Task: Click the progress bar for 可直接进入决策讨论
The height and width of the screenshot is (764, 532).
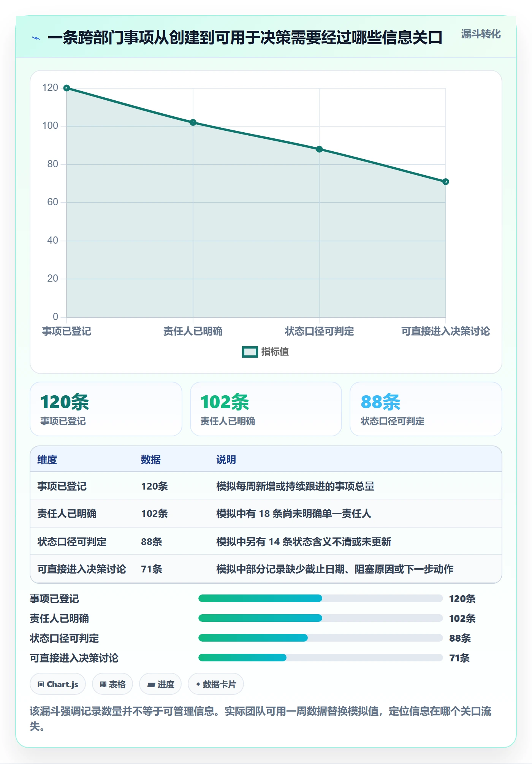Action: coord(320,658)
